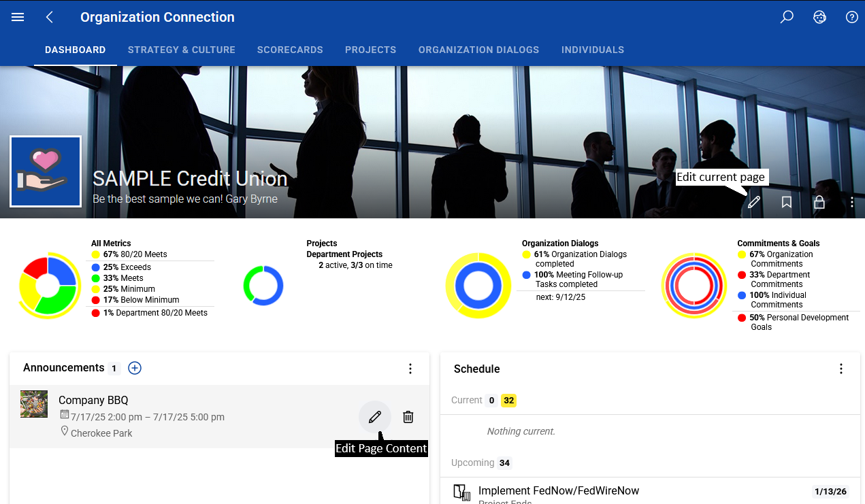Go back using the header arrow

50,18
